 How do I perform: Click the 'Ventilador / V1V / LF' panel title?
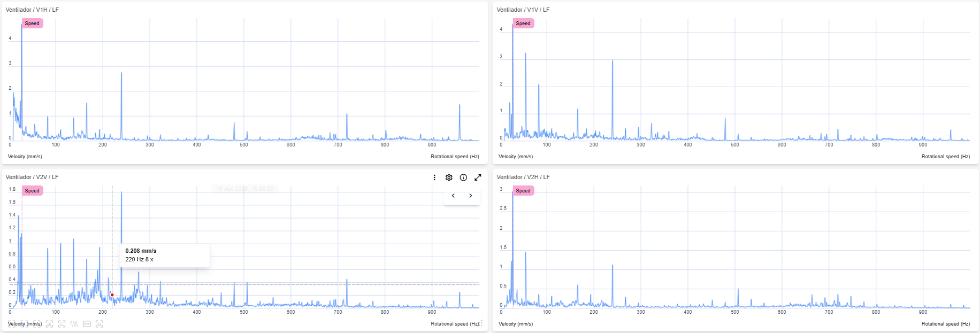point(523,10)
